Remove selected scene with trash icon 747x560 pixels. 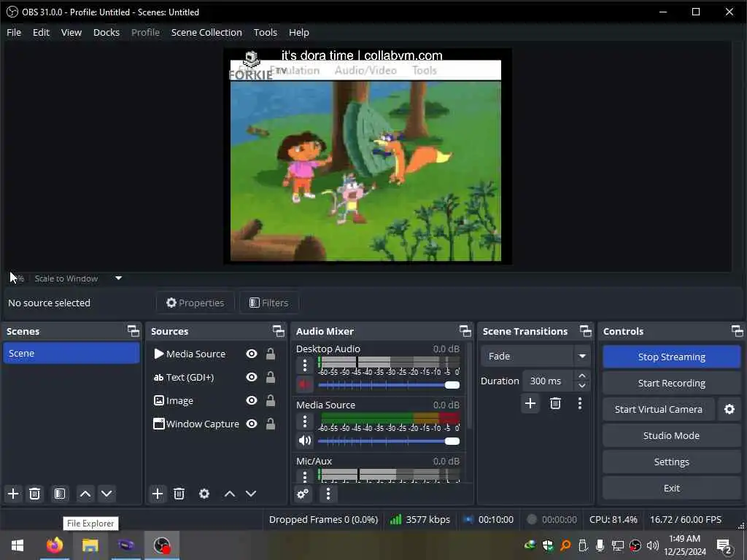click(x=35, y=494)
